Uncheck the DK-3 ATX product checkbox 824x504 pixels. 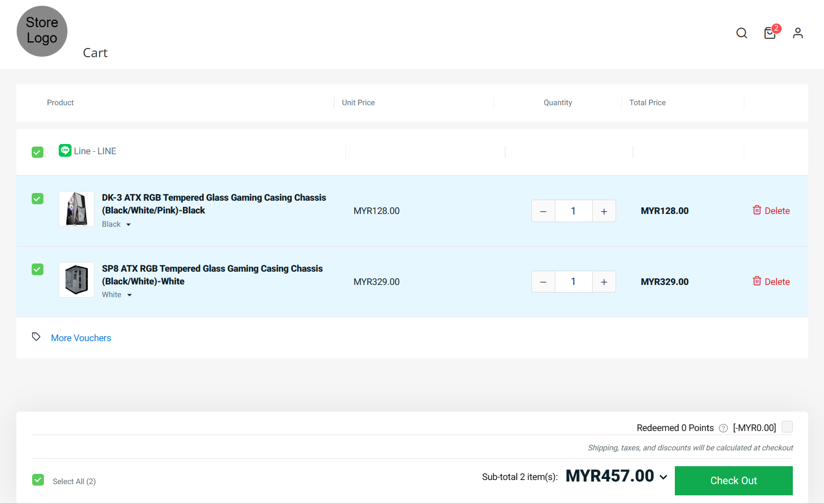38,199
